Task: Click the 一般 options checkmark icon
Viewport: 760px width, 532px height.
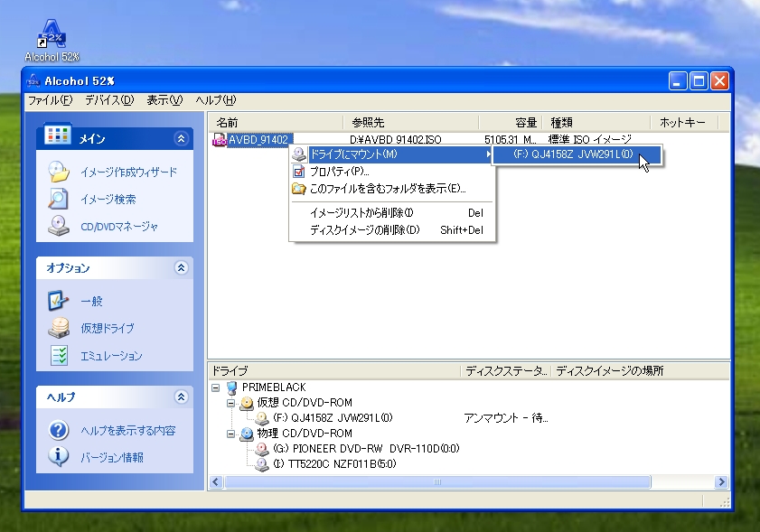Action: 58,301
